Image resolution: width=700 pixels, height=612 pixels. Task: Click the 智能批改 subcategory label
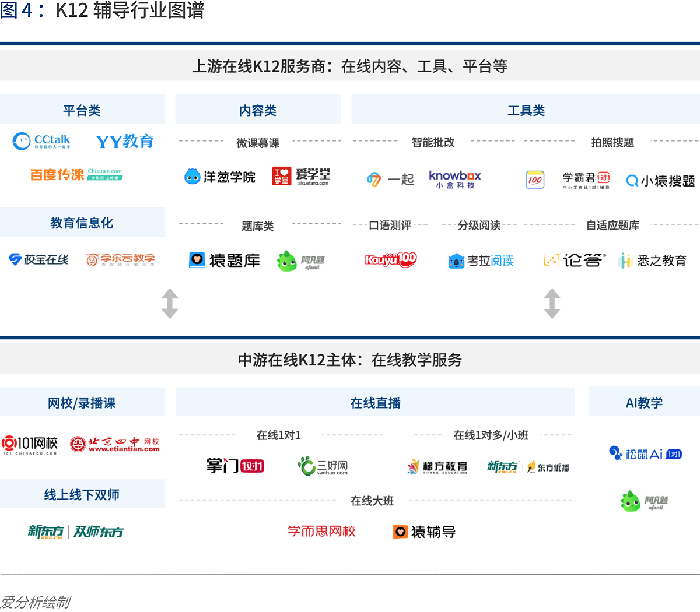tap(433, 142)
